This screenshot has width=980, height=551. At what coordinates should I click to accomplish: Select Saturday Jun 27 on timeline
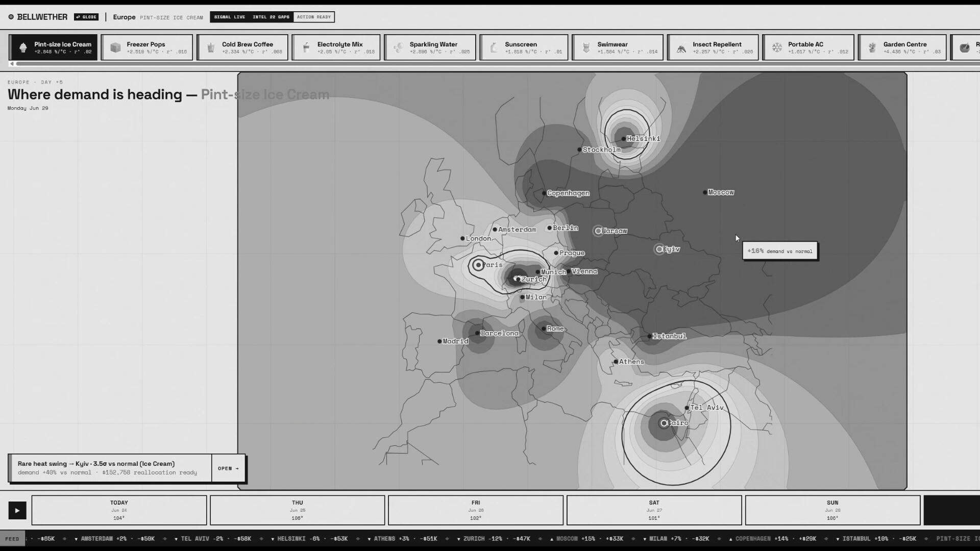[654, 510]
